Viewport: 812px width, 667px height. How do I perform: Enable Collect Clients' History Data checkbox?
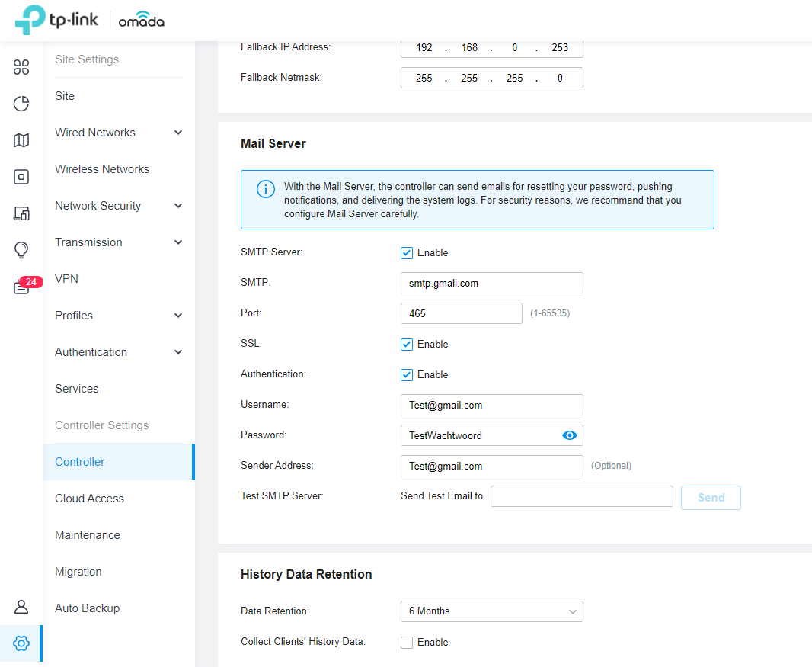click(407, 643)
